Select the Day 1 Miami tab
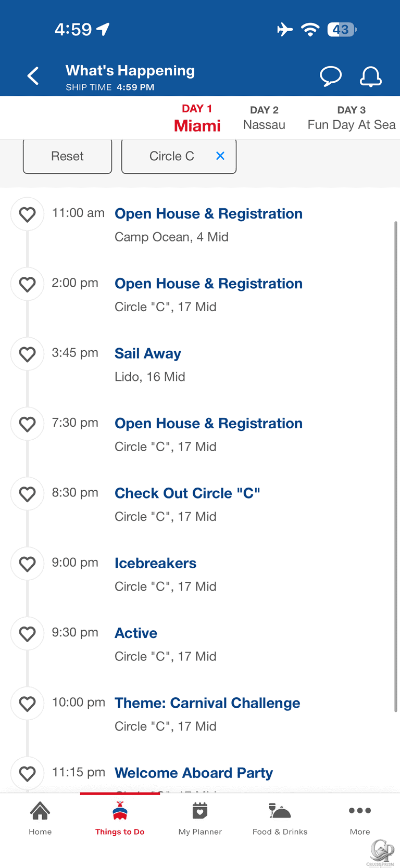The image size is (400, 868). click(197, 118)
